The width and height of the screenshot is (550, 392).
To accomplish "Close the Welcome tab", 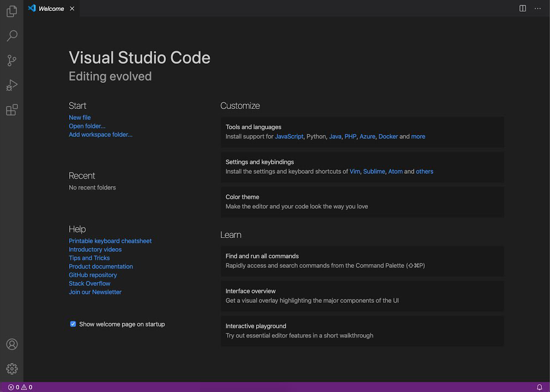I will click(x=72, y=8).
